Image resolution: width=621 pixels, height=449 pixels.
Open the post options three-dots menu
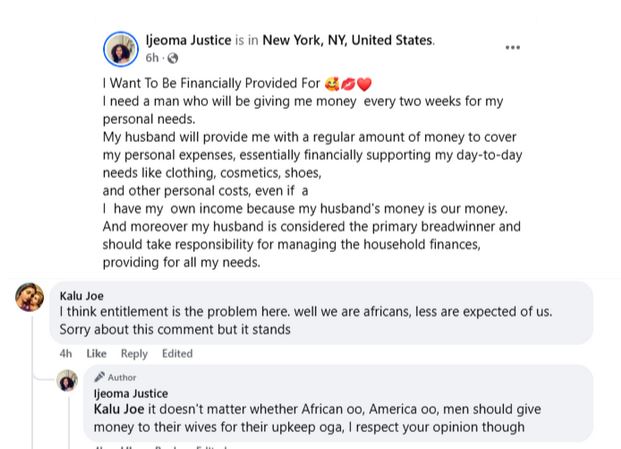point(512,47)
